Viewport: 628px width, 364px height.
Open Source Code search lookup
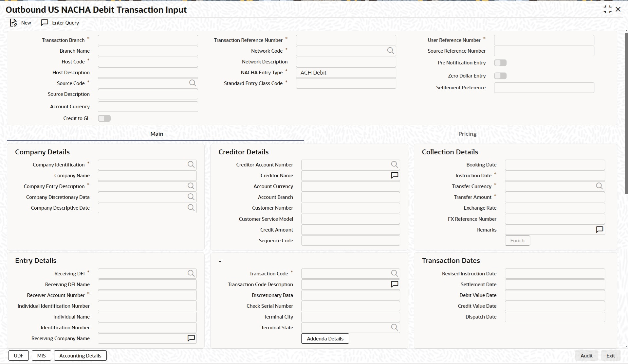(x=193, y=83)
